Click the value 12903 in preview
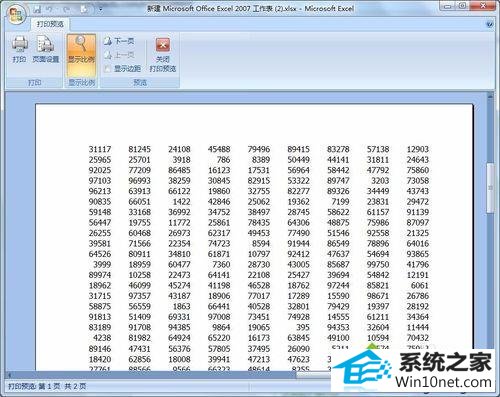 pos(418,149)
